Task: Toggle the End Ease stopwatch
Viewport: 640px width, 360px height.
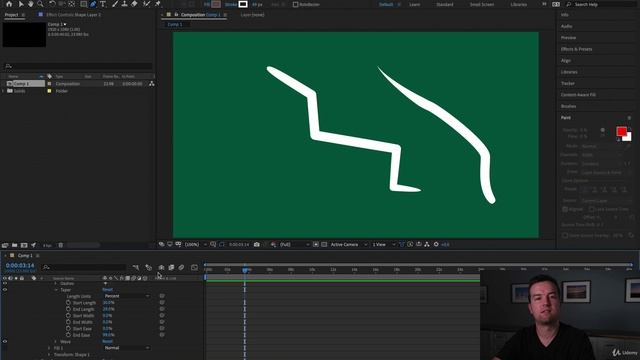Action: coord(68,335)
